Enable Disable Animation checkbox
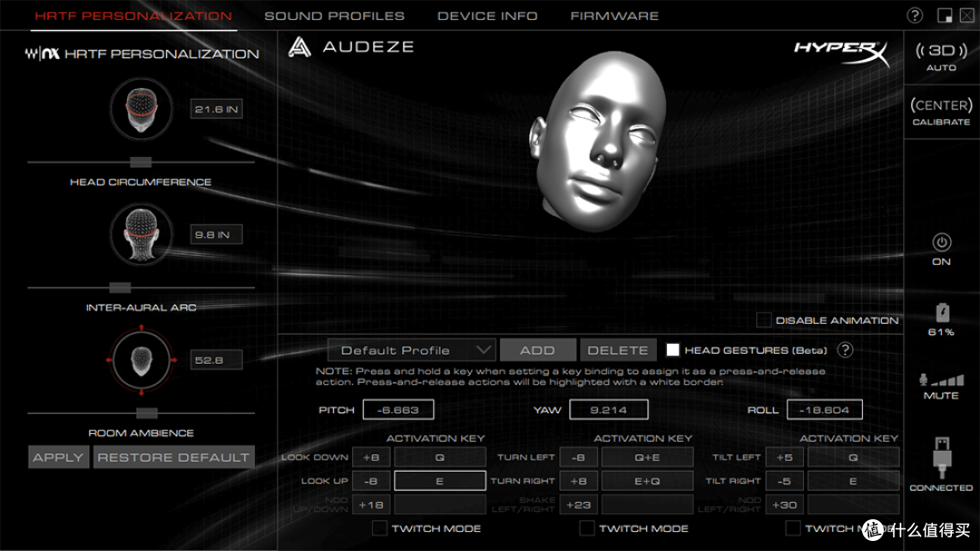 [763, 320]
